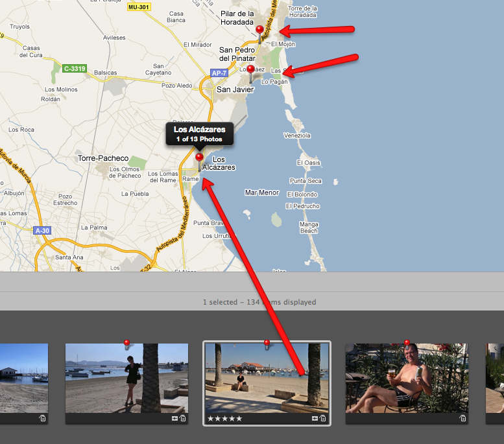Screen dimensions: 504x444
Task: Click the red map pin at Los Alcázares
Action: [x=199, y=158]
